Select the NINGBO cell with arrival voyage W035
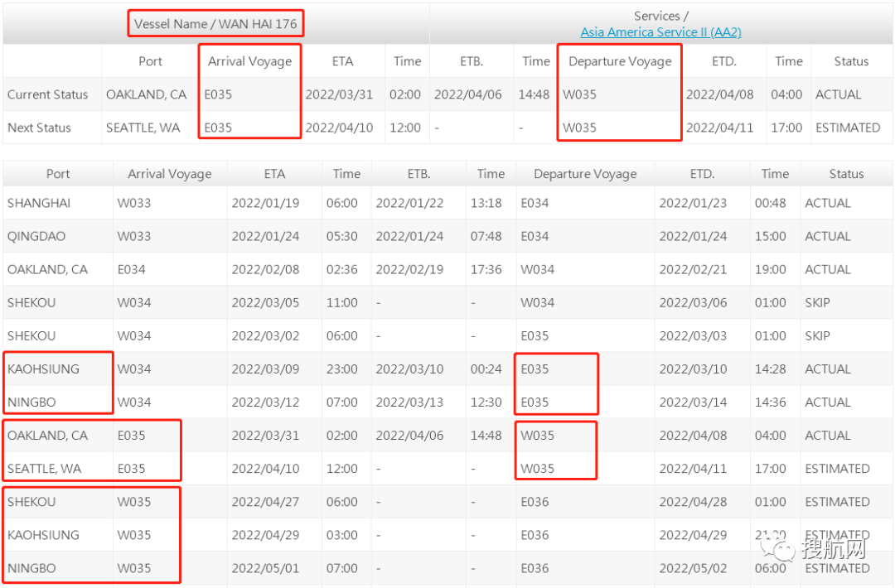Viewport: 895px width, 588px height. [31, 568]
